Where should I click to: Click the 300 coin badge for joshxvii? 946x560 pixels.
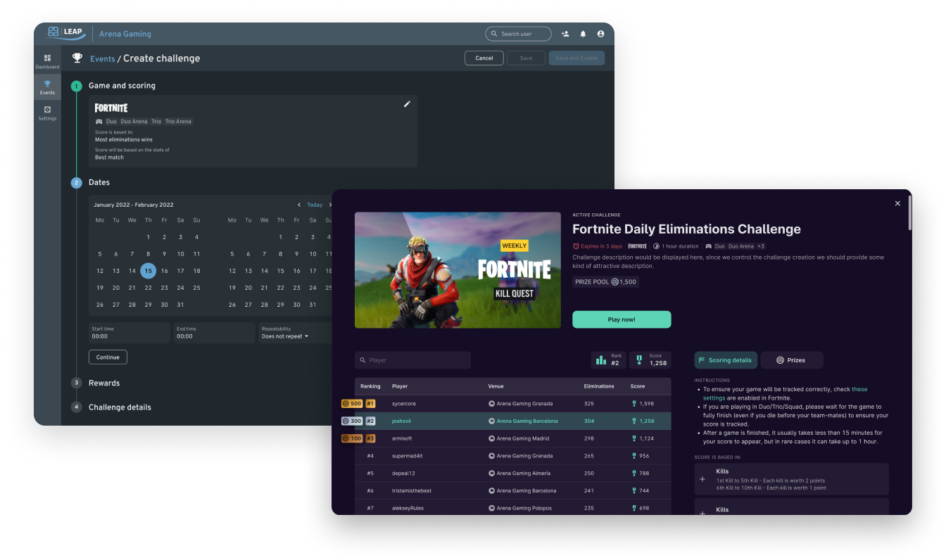pyautogui.click(x=351, y=421)
